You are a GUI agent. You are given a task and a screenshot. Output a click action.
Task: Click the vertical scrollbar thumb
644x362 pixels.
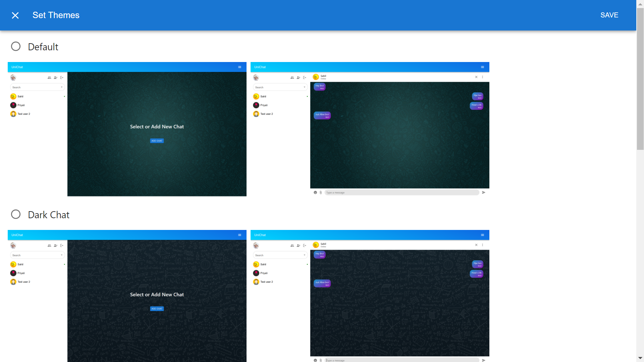click(x=640, y=79)
